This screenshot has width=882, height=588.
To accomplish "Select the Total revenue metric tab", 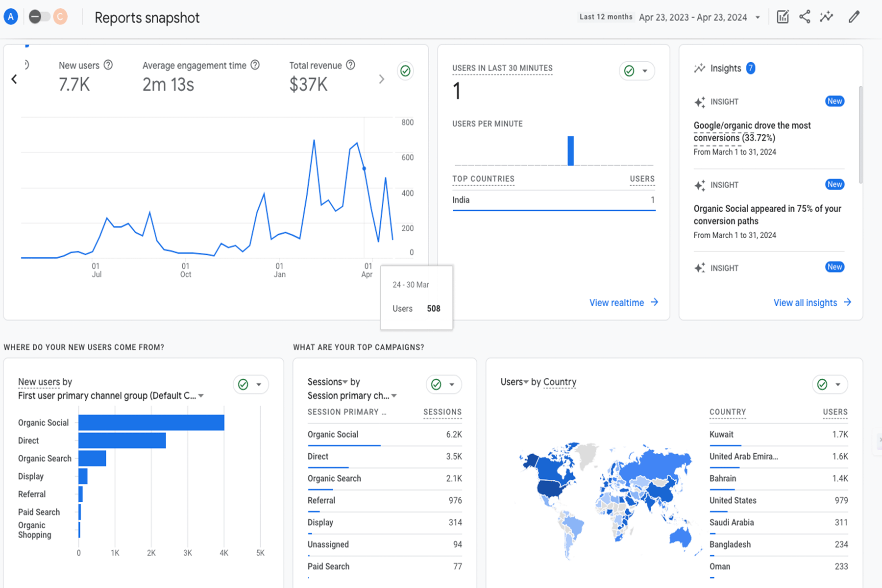I will tap(321, 76).
